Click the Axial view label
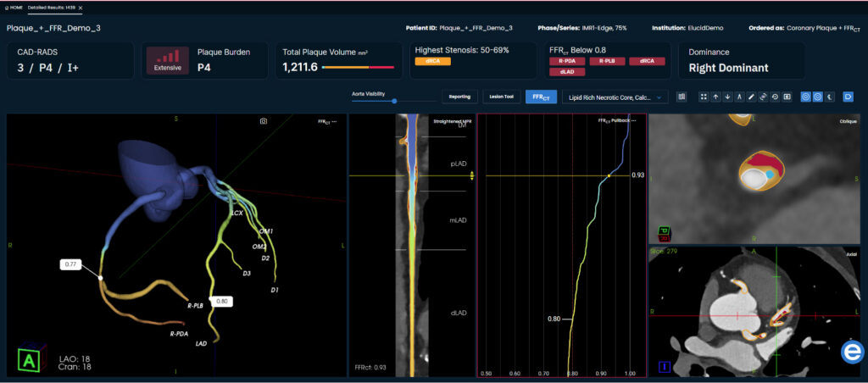This screenshot has height=383, width=868. click(x=852, y=253)
